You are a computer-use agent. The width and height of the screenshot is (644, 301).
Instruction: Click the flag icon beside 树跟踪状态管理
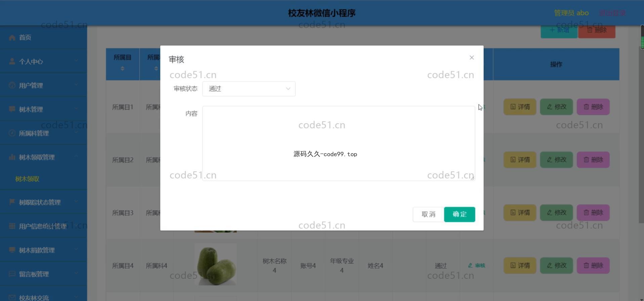coord(12,202)
